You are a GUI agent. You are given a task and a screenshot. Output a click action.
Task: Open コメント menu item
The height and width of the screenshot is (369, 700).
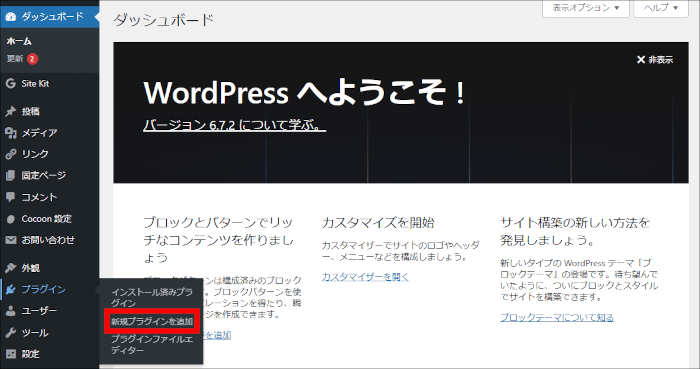coord(50,197)
